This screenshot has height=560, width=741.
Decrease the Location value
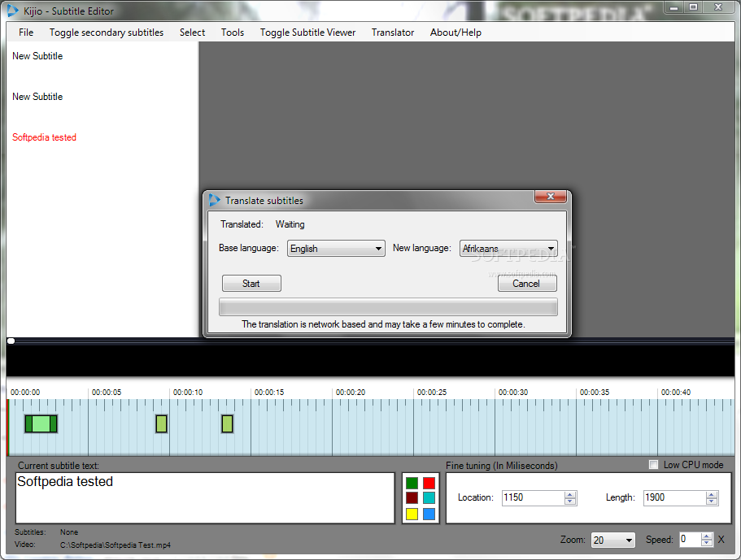[570, 501]
